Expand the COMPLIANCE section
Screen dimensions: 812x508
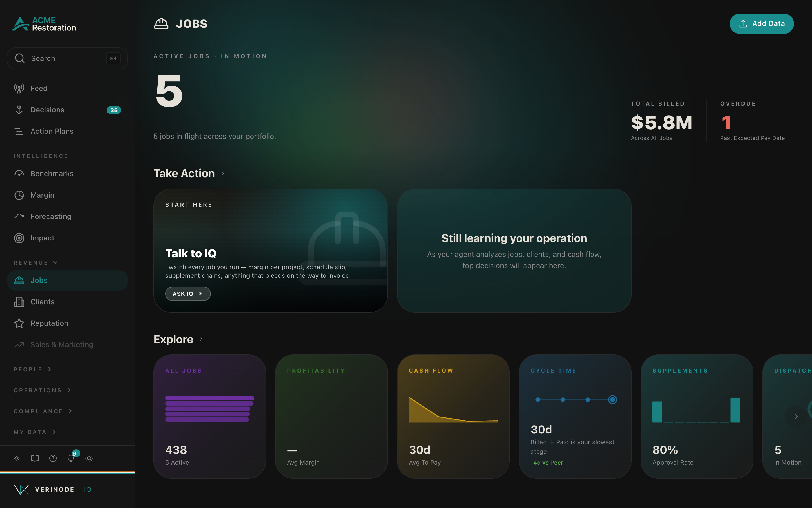[43, 411]
